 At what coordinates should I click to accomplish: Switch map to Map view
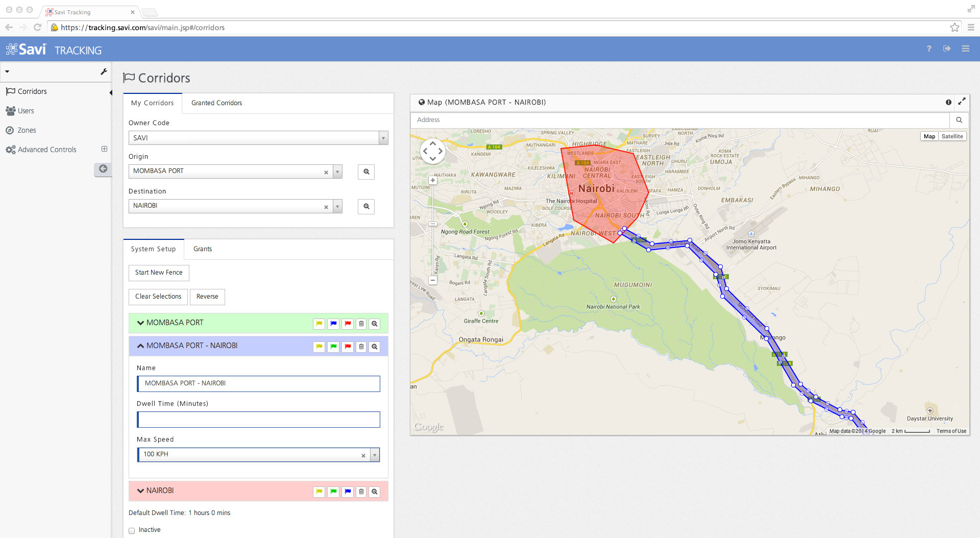tap(929, 136)
